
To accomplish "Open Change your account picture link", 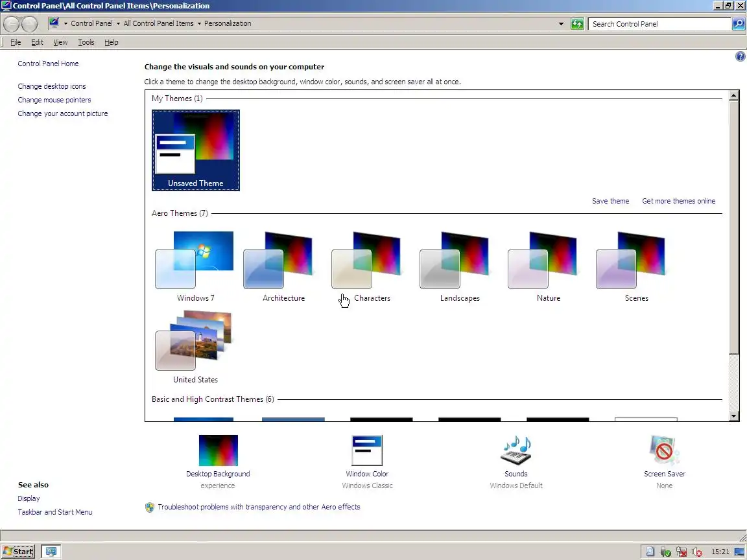I will point(63,113).
